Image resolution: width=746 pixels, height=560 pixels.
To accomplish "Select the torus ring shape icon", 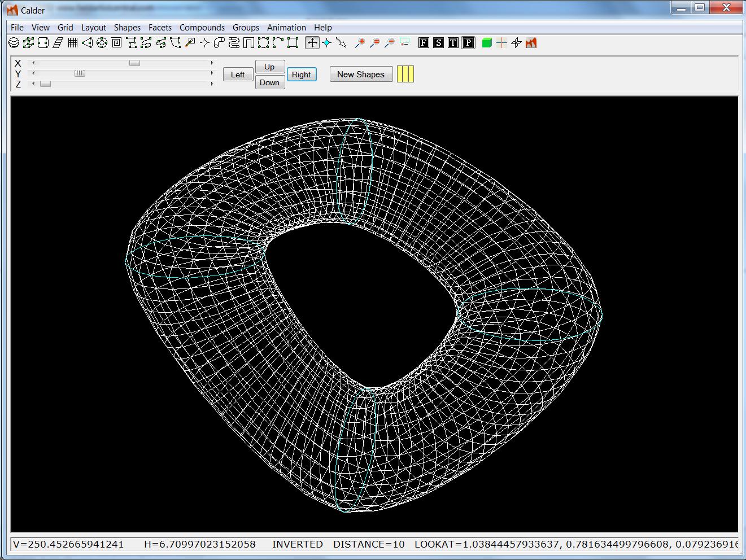I will pyautogui.click(x=102, y=43).
